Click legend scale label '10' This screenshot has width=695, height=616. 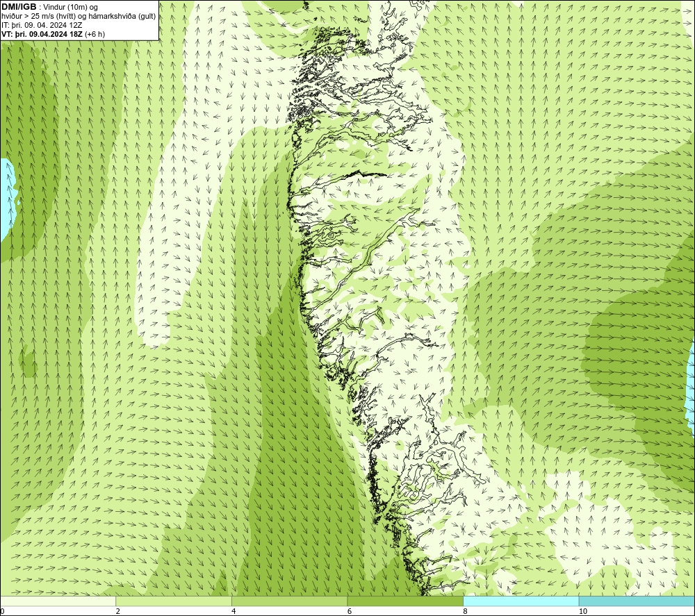pyautogui.click(x=583, y=611)
